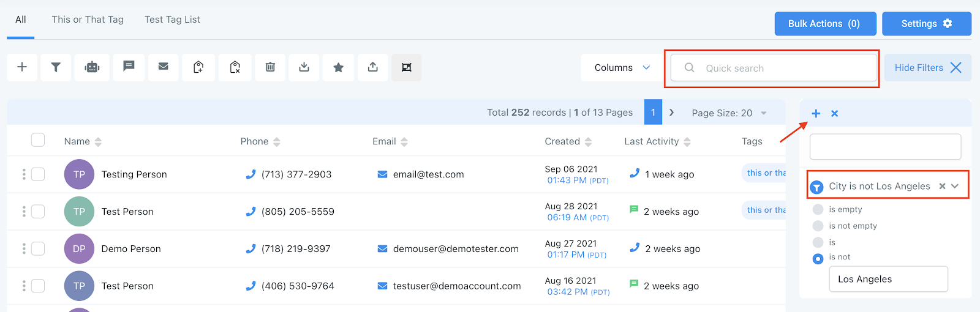
Task: Click the envelope icon beside demouser@demotester.com
Action: [x=382, y=249]
